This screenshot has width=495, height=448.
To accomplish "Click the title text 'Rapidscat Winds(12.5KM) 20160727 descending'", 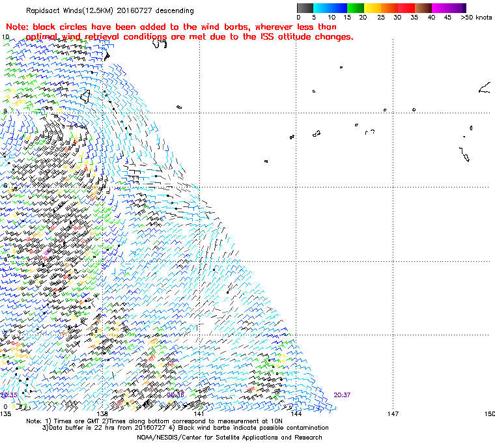I will [110, 10].
